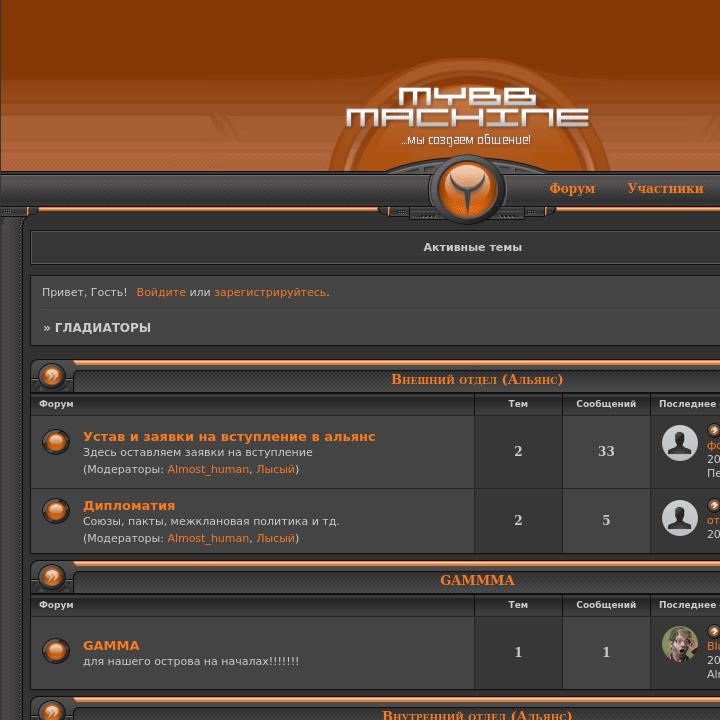This screenshot has width=720, height=720.
Task: Open the Внутренний отдел (Альянс) category title
Action: [x=477, y=714]
